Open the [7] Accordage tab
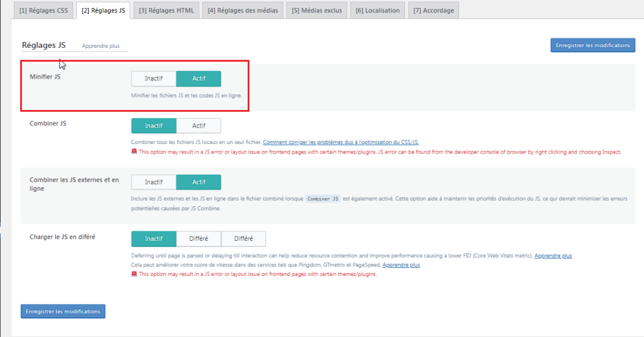This screenshot has height=337, width=644. tap(434, 10)
